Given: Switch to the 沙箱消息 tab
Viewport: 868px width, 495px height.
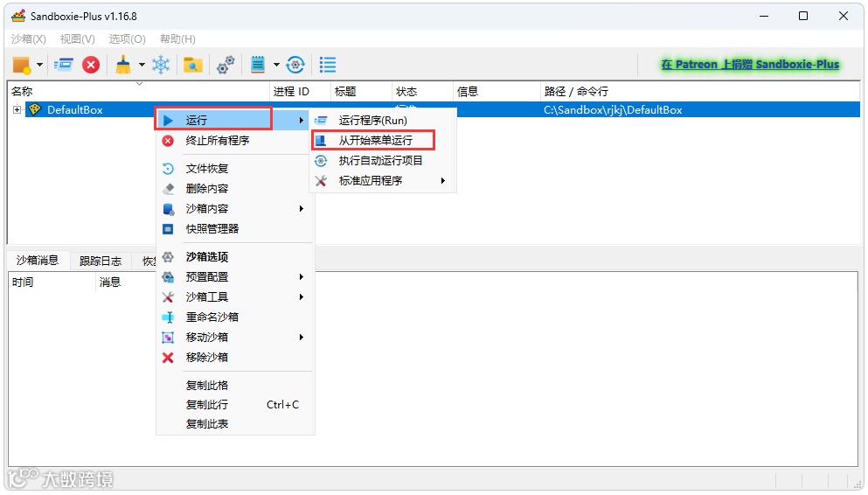Looking at the screenshot, I should tap(37, 261).
